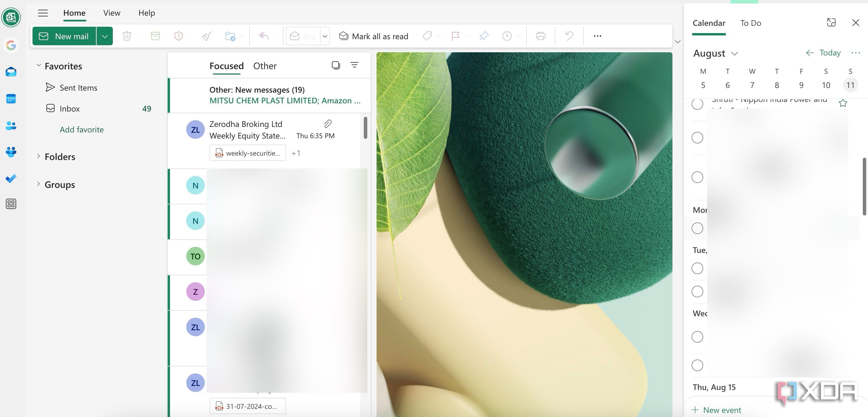This screenshot has width=868, height=417.
Task: Expand the Folders section
Action: (38, 156)
